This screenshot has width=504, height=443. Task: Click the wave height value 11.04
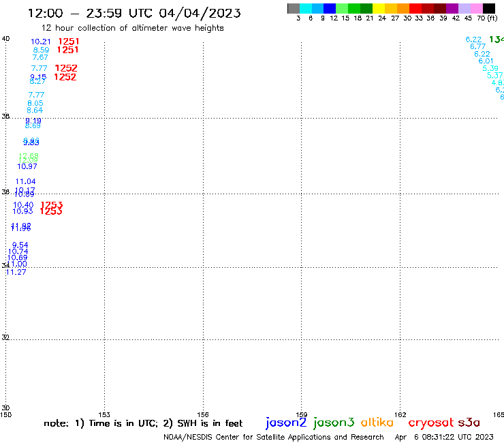click(x=26, y=181)
